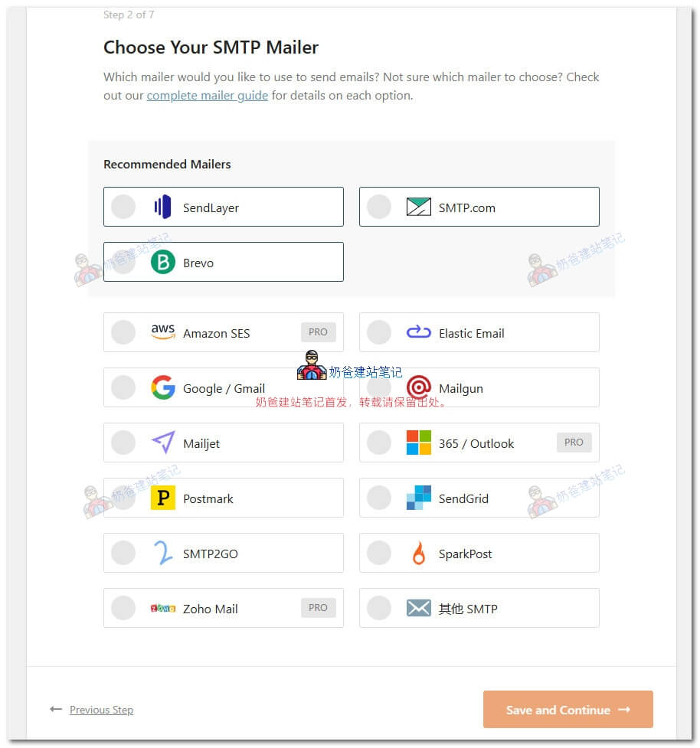
Task: Click the Google G logo icon
Action: (x=162, y=387)
